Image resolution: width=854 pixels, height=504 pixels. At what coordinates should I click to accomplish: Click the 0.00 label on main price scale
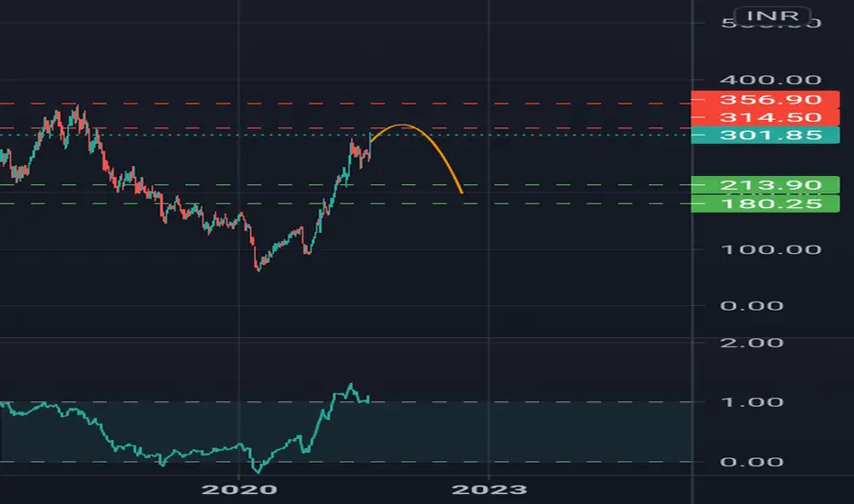751,306
